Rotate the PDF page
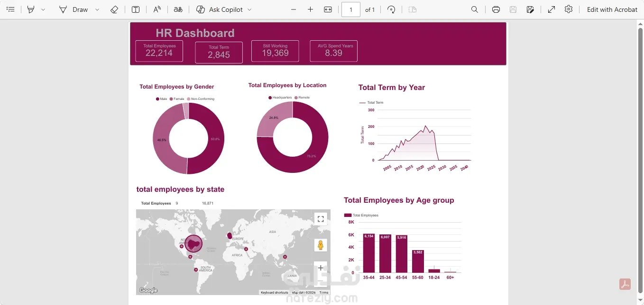644x305 pixels. tap(391, 9)
